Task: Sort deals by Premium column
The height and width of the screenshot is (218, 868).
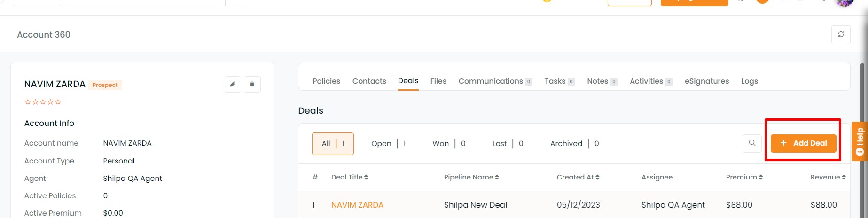Action: (744, 177)
